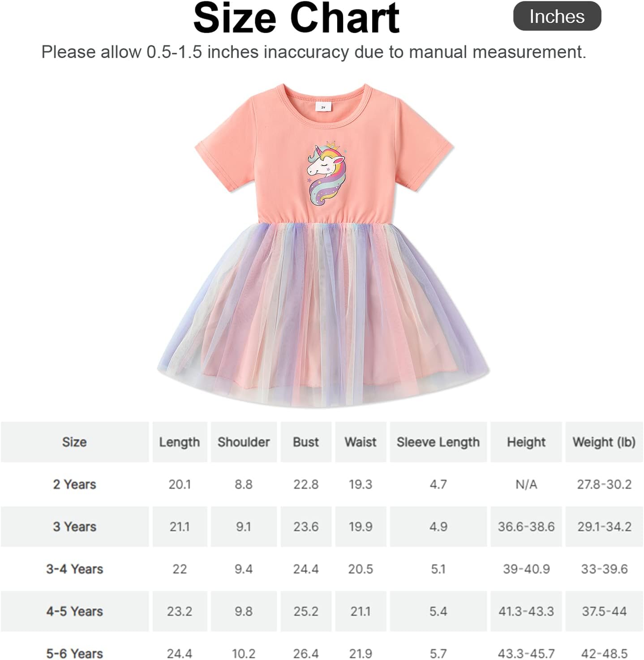Click the Inches unit toggle button
The width and height of the screenshot is (644, 660).
pos(557,17)
